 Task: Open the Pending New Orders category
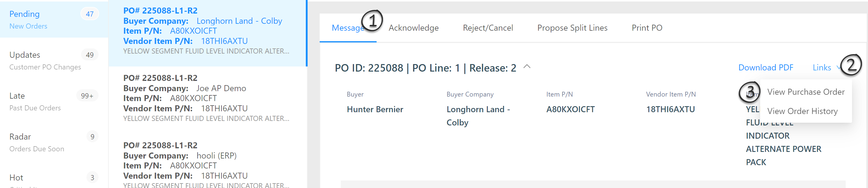pos(54,20)
